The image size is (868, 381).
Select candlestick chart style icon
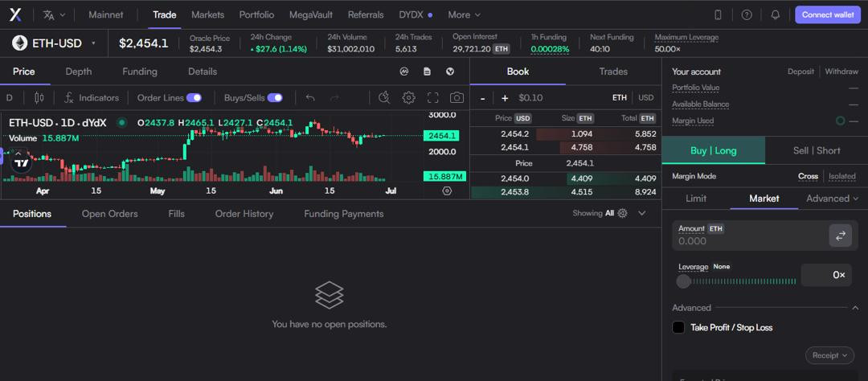click(x=39, y=97)
